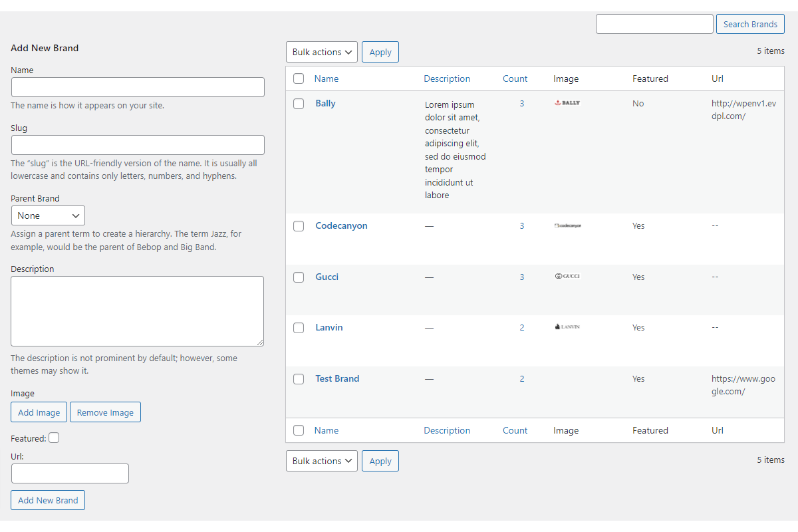
Task: Sort by Description in the table footer
Action: click(447, 430)
